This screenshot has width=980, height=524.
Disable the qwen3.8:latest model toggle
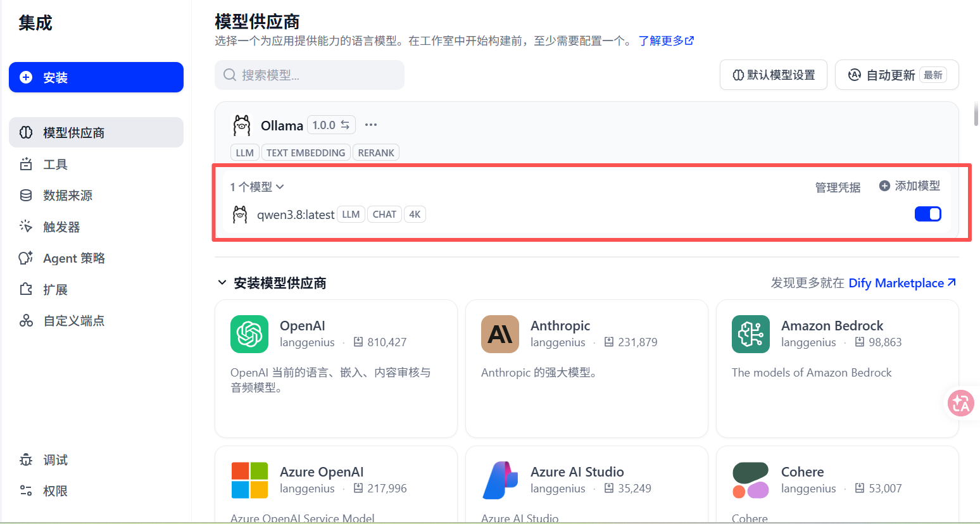click(928, 214)
